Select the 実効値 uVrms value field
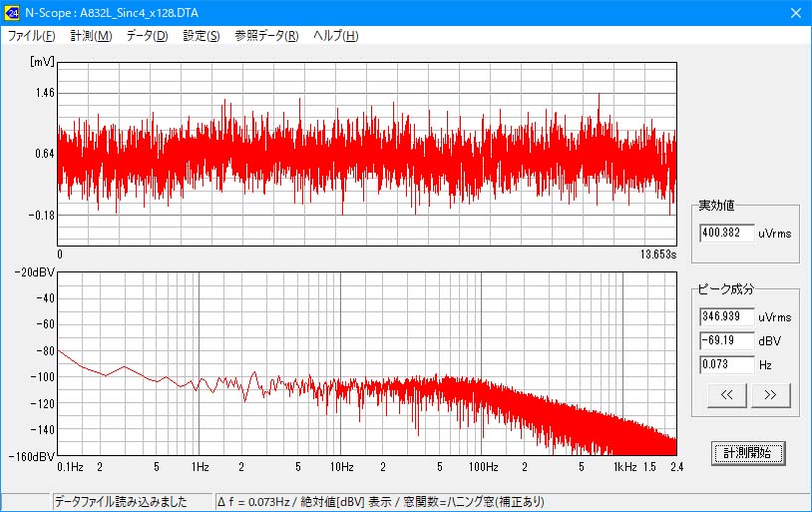Screen dimensions: 812x512 tap(726, 233)
